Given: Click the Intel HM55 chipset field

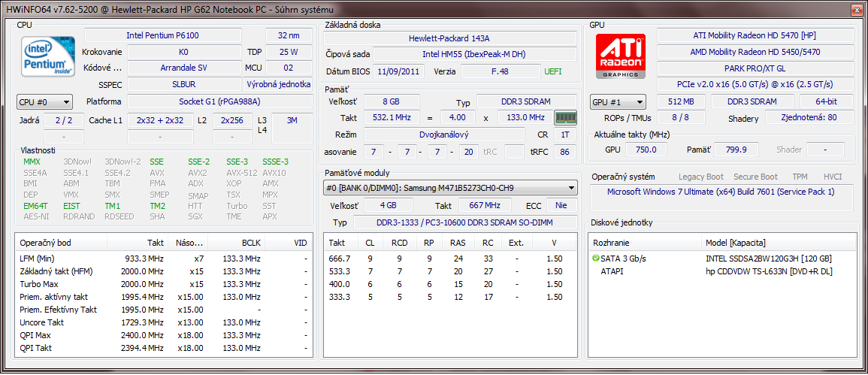Looking at the screenshot, I should (x=474, y=54).
